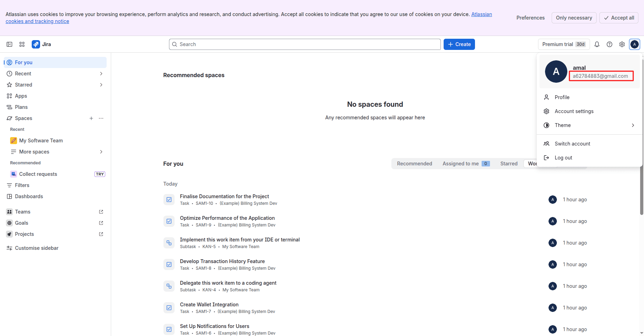Open Plans in sidebar
This screenshot has width=644, height=336.
(56, 107)
